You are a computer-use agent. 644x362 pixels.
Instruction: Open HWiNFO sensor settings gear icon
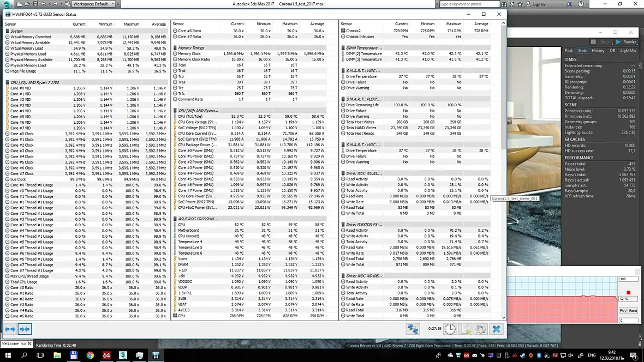(x=481, y=329)
